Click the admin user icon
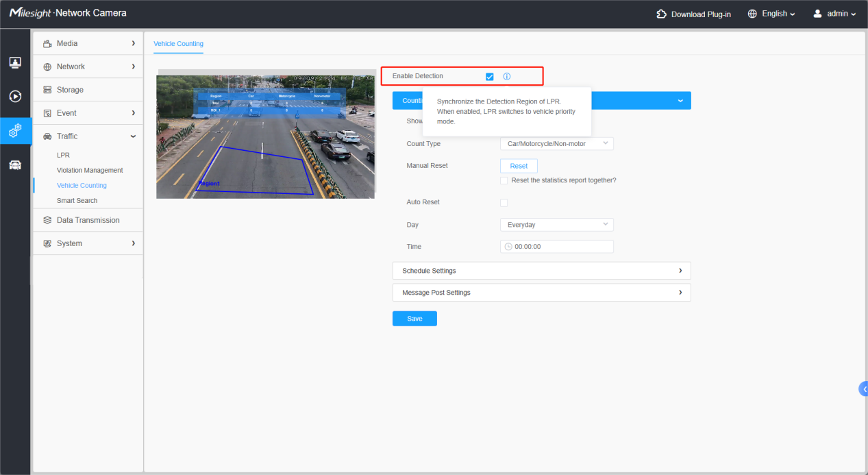Viewport: 868px width, 475px height. [x=817, y=14]
